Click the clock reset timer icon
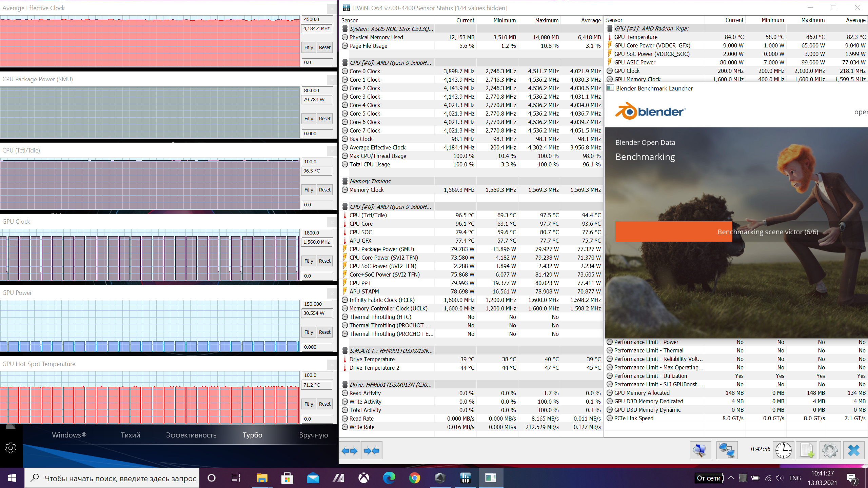Viewport: 868px width, 488px height. pos(784,450)
